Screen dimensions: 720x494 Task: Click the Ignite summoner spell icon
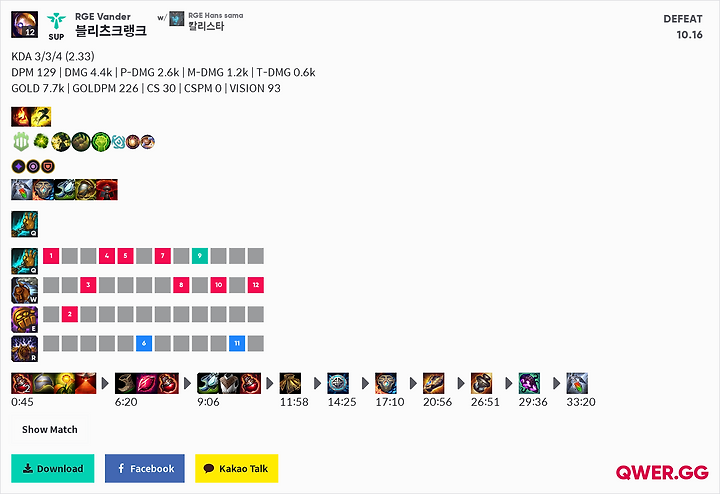coord(21,117)
